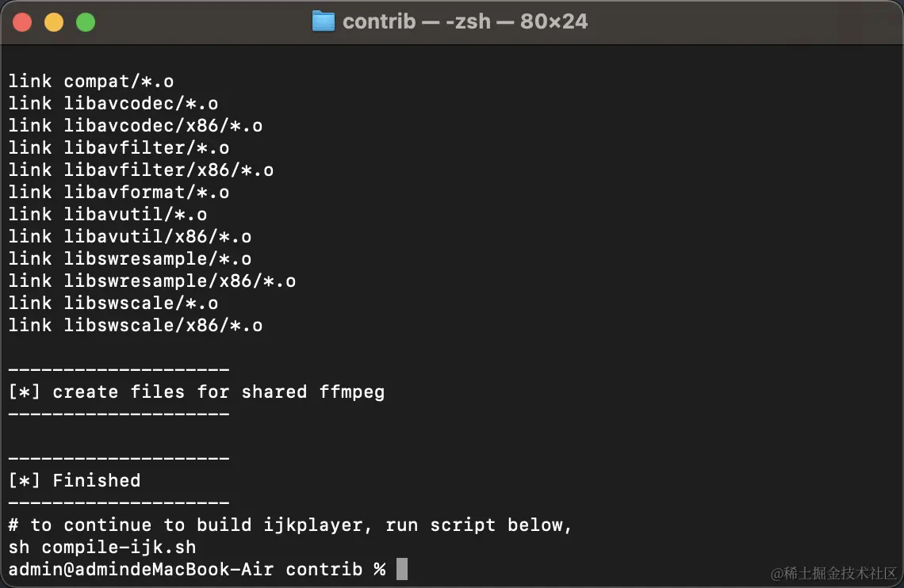Click the blue folder icon in title bar

[323, 22]
